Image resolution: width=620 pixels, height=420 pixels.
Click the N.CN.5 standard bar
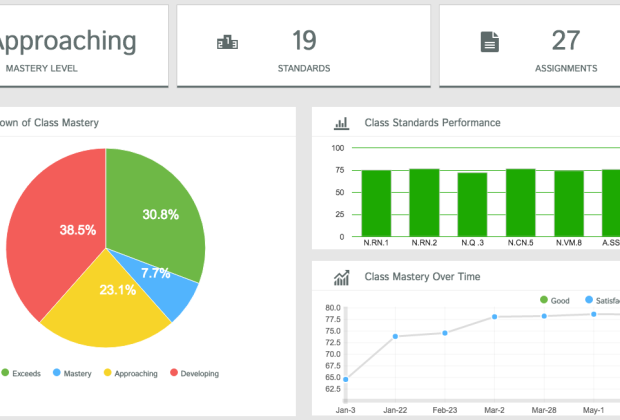click(x=520, y=202)
